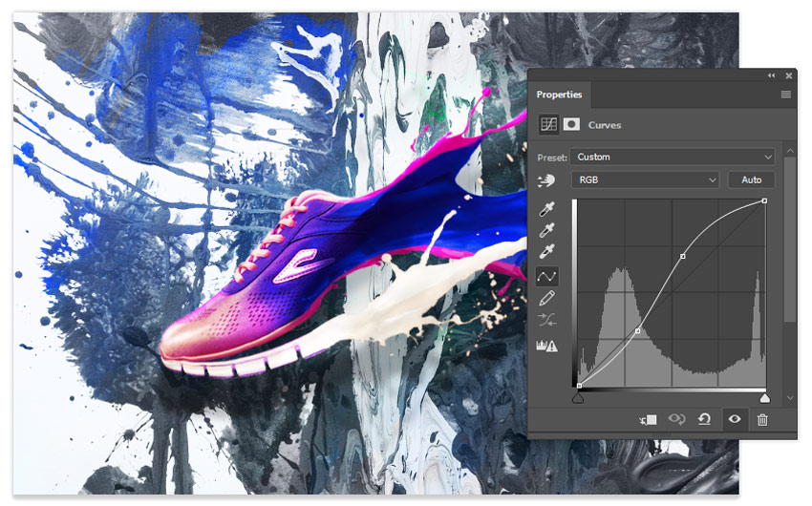Switch to the Properties tab
This screenshot has height=506, width=812.
tap(559, 95)
